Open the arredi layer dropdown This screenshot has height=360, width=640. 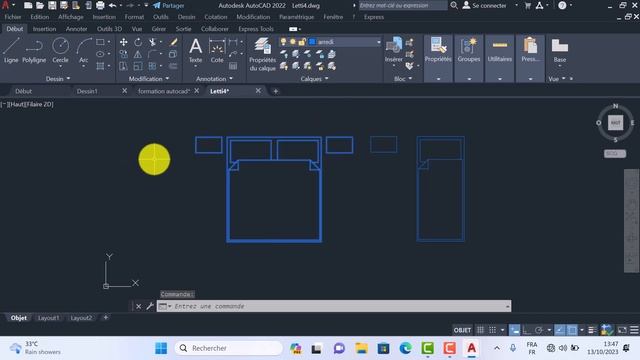pos(378,42)
